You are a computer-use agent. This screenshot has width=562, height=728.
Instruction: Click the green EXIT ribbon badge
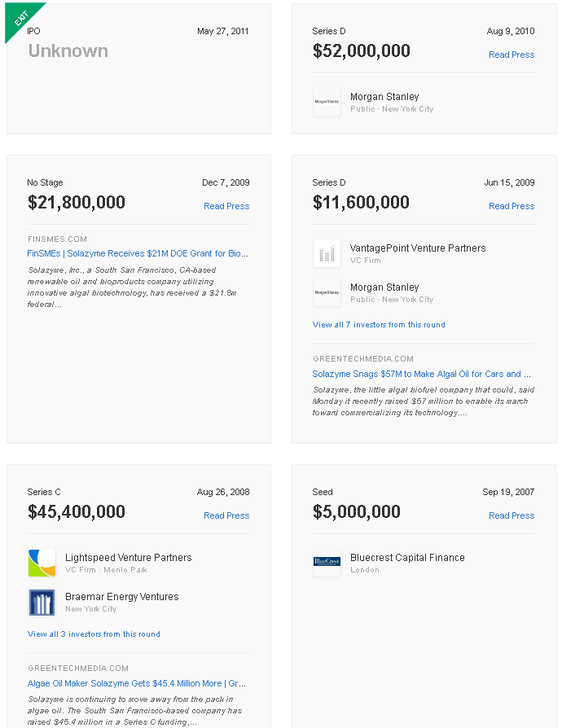click(20, 18)
